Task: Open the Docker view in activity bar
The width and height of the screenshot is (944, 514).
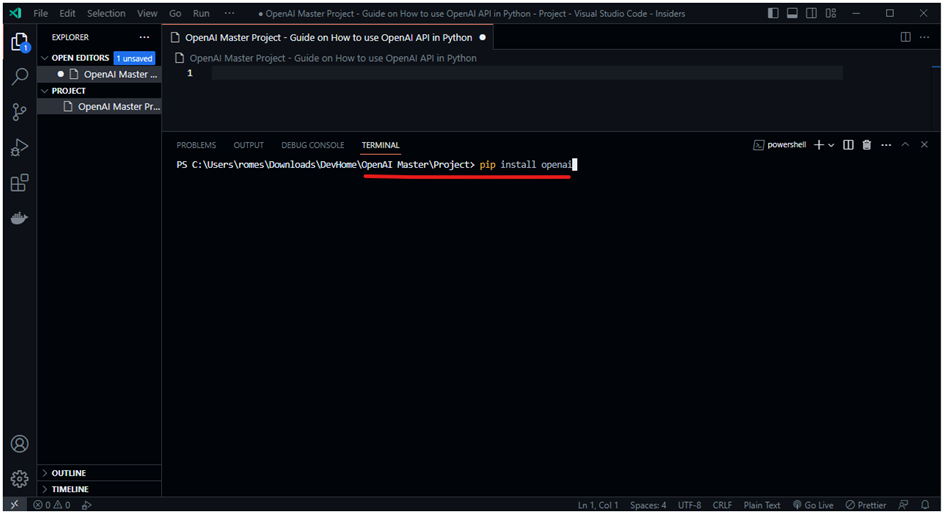Action: pos(19,218)
